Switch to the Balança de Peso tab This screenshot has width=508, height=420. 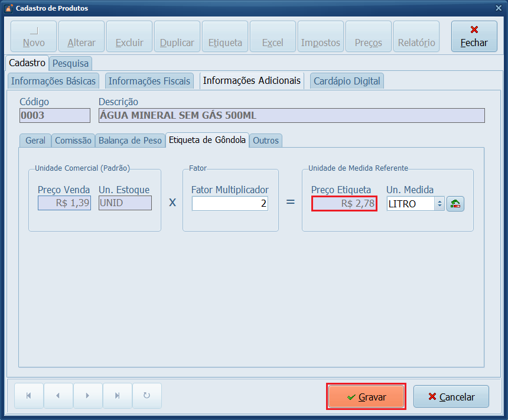click(x=130, y=141)
